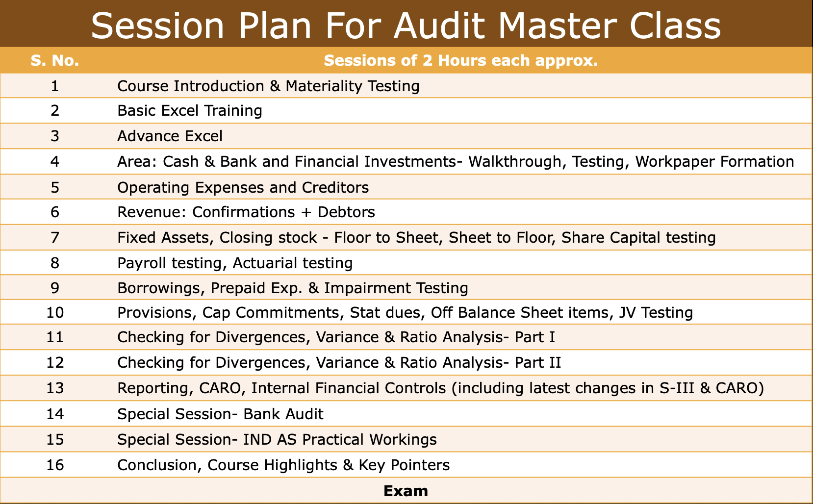Select the 'Exam' row at the bottom
The height and width of the screenshot is (504, 813).
click(x=406, y=491)
